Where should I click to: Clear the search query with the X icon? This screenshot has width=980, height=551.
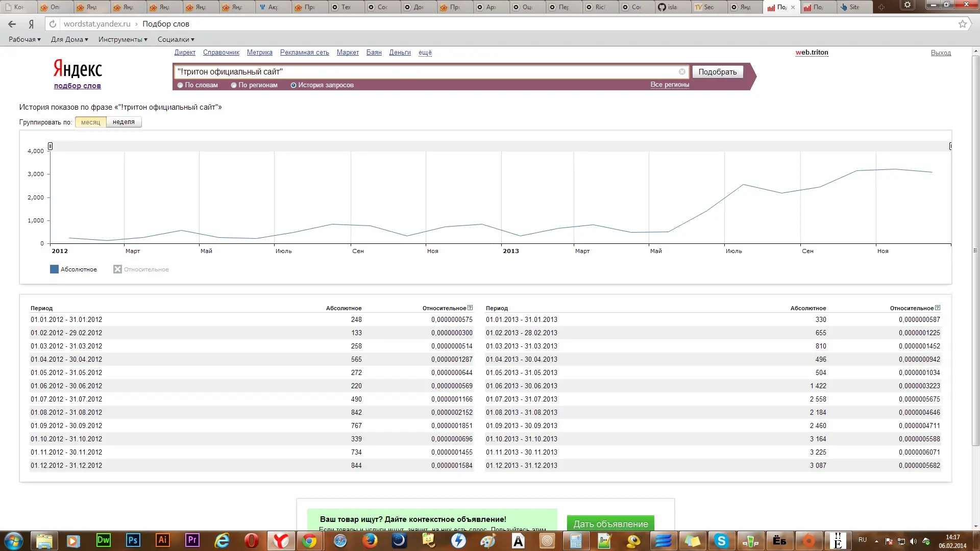point(682,72)
